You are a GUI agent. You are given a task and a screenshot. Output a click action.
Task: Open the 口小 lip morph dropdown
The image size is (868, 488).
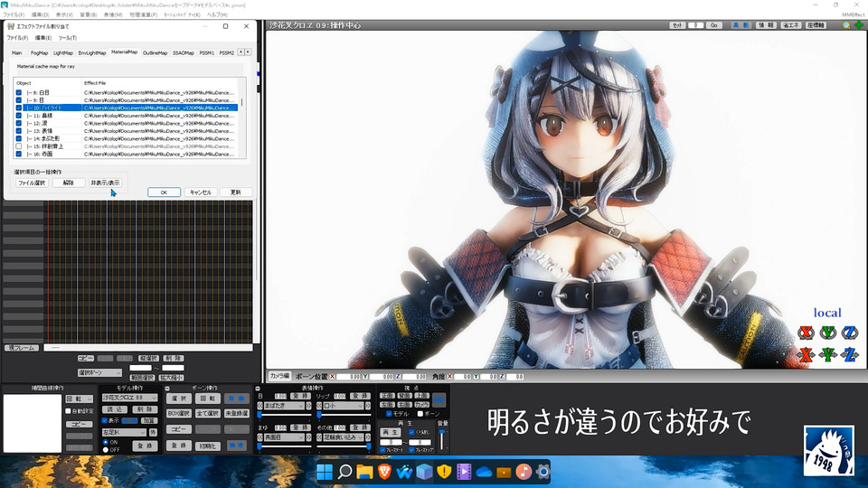[344, 406]
